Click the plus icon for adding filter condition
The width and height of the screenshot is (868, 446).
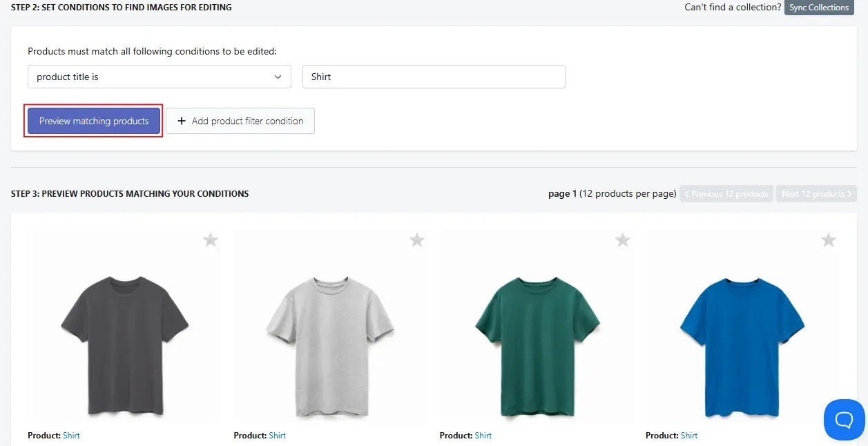(182, 121)
